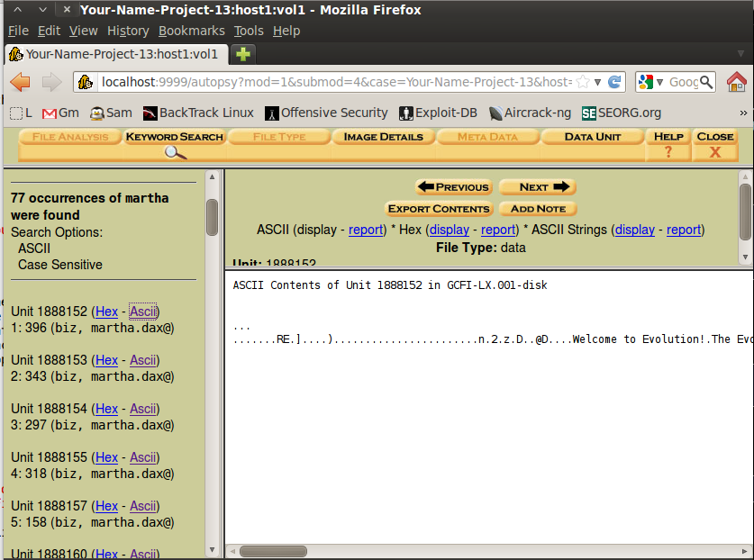Click the Close X icon in Autopsy
The height and width of the screenshot is (560, 754).
point(715,152)
